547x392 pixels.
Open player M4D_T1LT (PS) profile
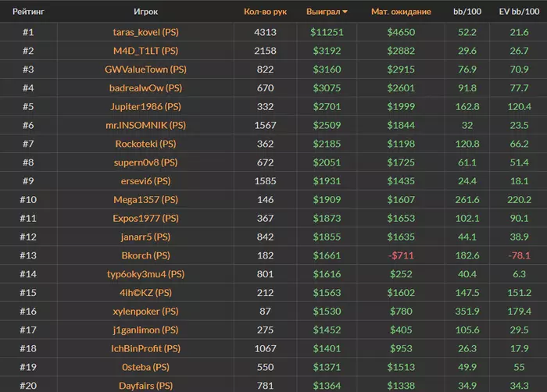click(146, 51)
